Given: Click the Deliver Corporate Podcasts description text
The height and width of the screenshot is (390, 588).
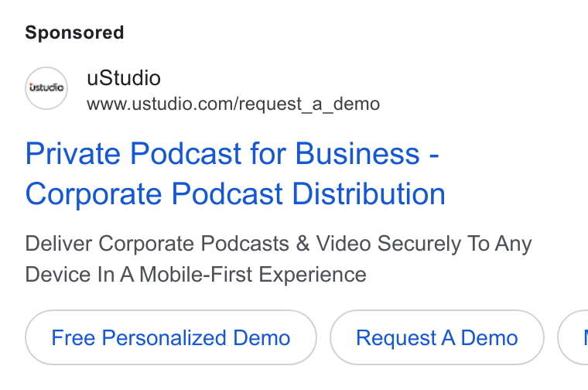Looking at the screenshot, I should coord(279,258).
